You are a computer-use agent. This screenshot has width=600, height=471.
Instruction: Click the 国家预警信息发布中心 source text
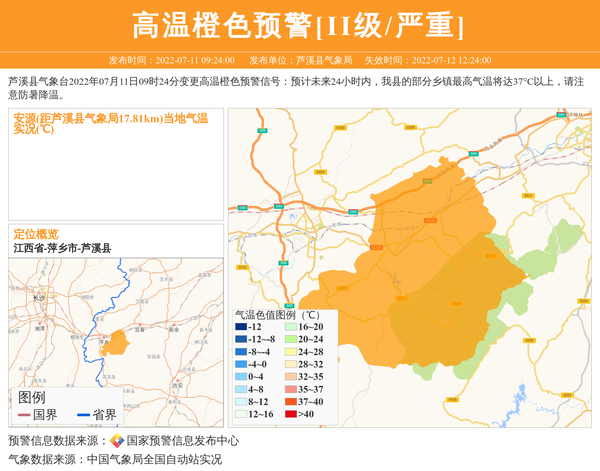[x=183, y=440]
